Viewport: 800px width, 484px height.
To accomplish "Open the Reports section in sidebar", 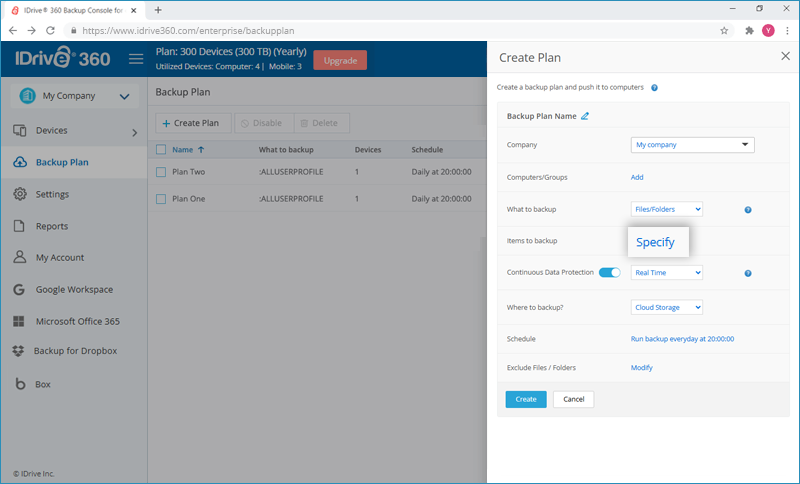I will pyautogui.click(x=52, y=226).
